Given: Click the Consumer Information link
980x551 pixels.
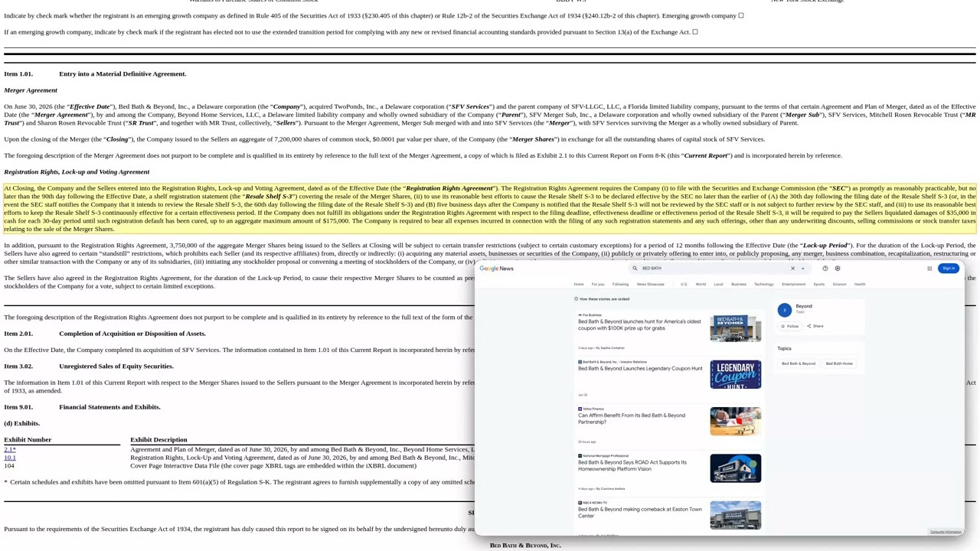Looking at the screenshot, I should 946,532.
